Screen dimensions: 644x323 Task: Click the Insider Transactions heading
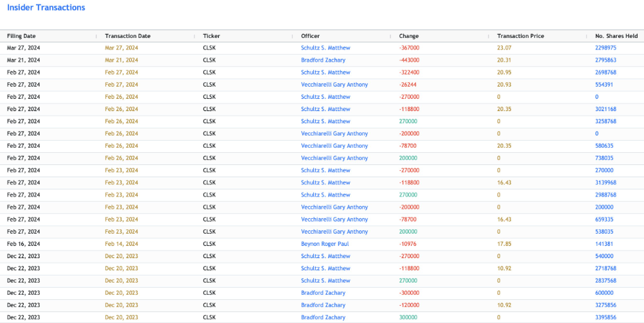click(46, 8)
